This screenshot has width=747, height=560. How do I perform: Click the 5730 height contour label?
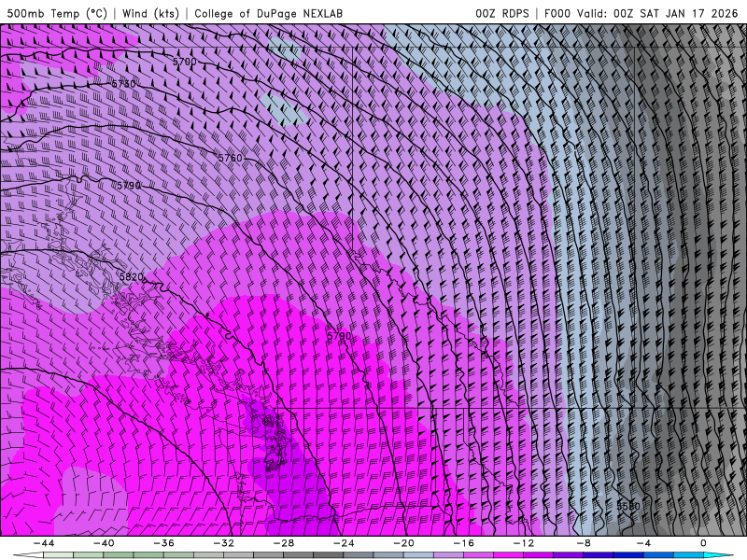click(x=123, y=84)
